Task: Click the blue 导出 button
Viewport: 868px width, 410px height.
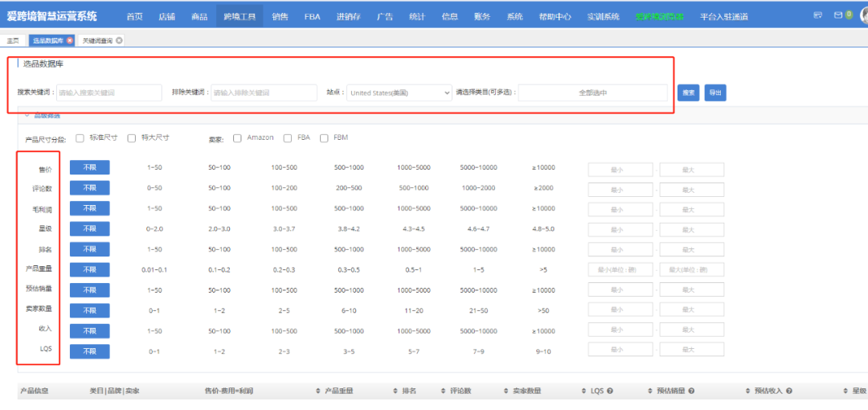Action: [715, 93]
